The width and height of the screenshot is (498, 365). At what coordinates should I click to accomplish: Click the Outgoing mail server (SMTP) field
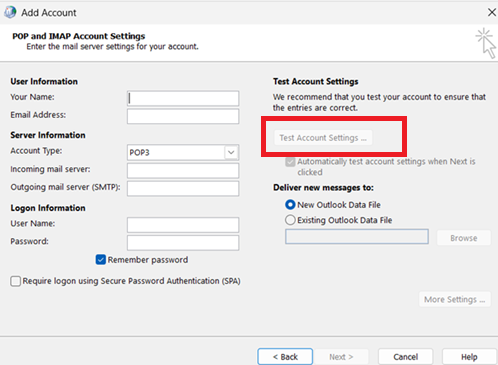(x=183, y=189)
